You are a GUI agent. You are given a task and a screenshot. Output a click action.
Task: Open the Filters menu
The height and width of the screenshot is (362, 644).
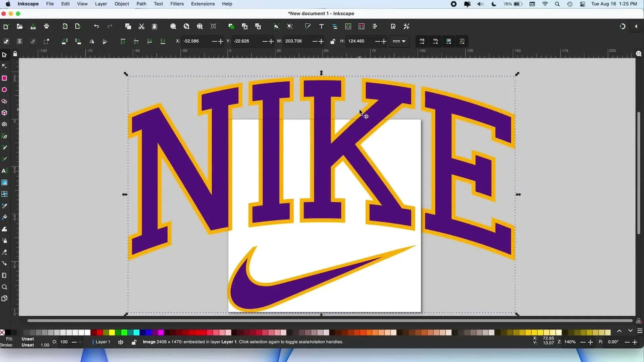pyautogui.click(x=177, y=4)
